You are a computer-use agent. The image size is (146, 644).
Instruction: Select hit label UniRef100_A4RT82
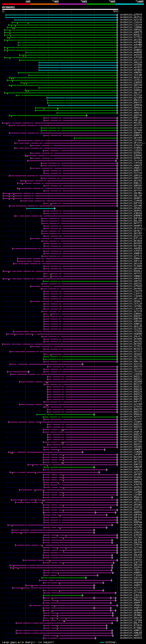click(131, 281)
